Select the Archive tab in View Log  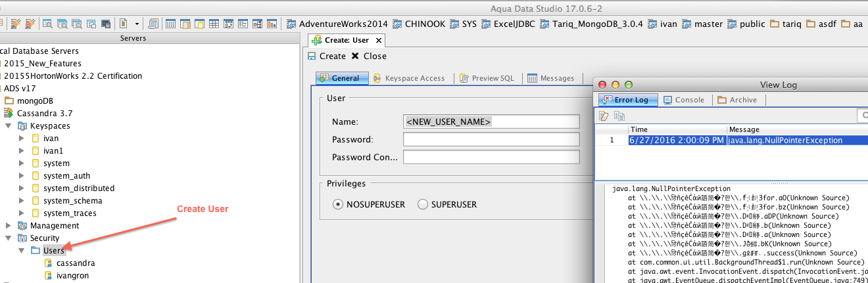[737, 100]
